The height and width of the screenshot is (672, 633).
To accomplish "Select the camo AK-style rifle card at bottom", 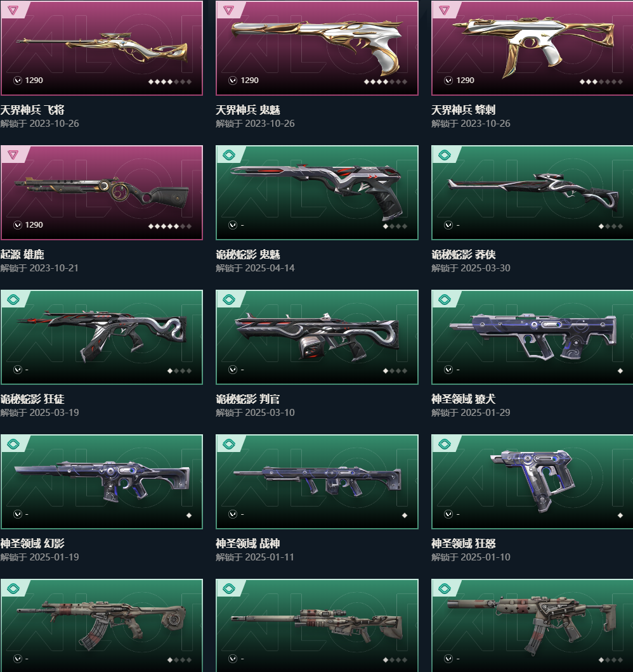I will (x=101, y=626).
